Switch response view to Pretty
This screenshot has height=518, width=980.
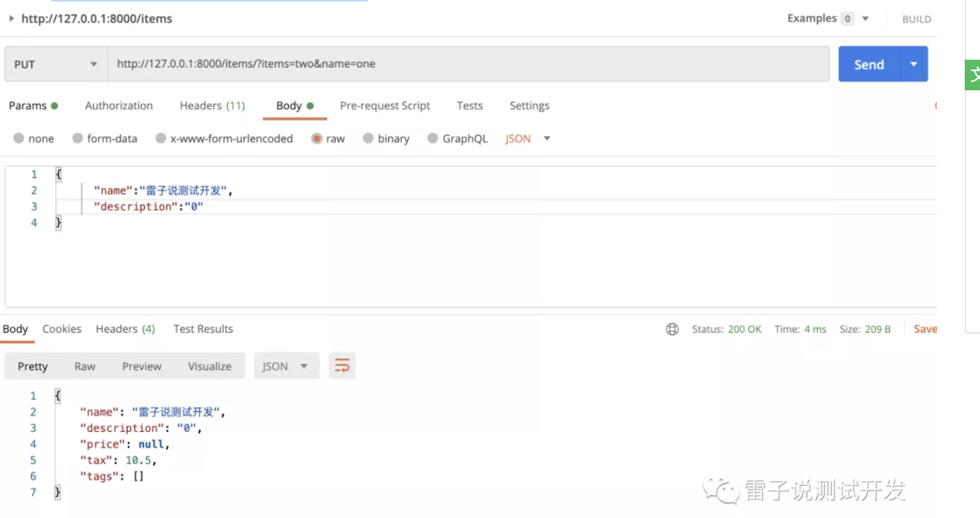(33, 366)
